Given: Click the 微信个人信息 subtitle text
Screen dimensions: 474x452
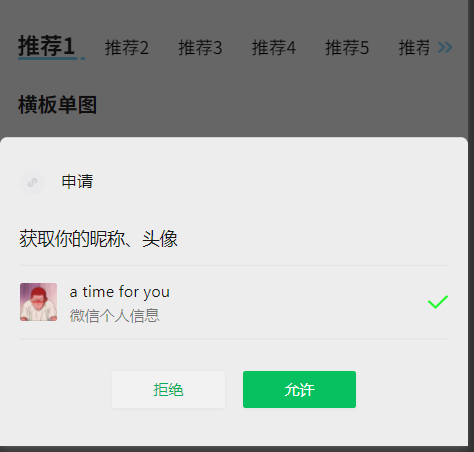Looking at the screenshot, I should click(114, 316).
